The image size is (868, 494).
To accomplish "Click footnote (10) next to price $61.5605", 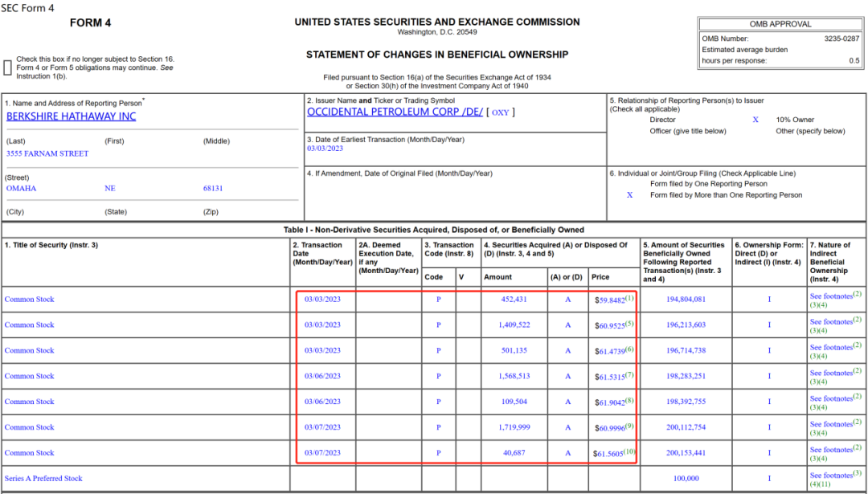I will 629,451.
